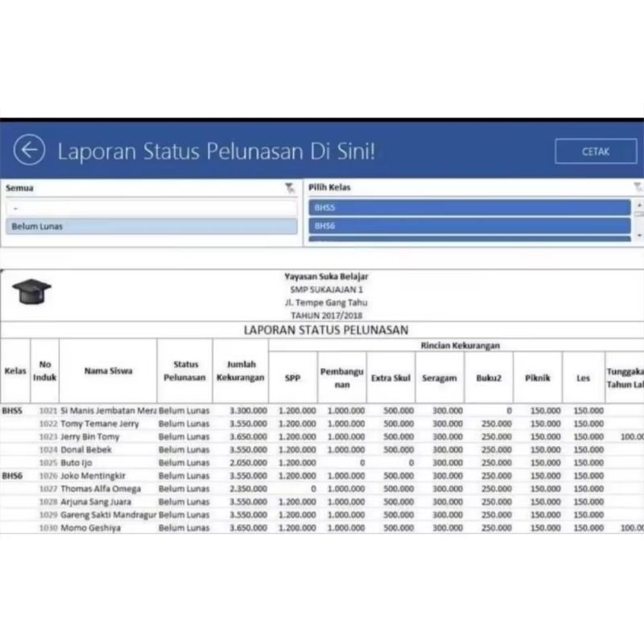The height and width of the screenshot is (644, 644).
Task: Select the TAHUN 2017/2018 text
Action: 326,316
